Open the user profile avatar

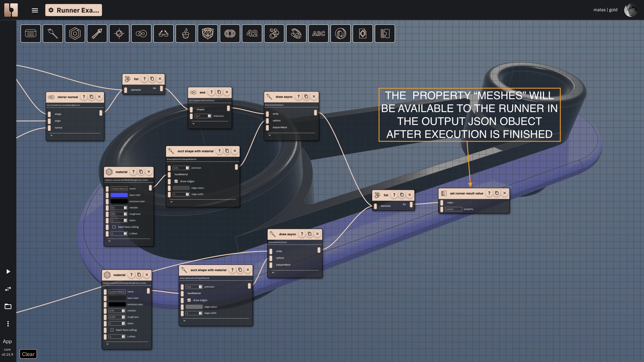pyautogui.click(x=631, y=10)
